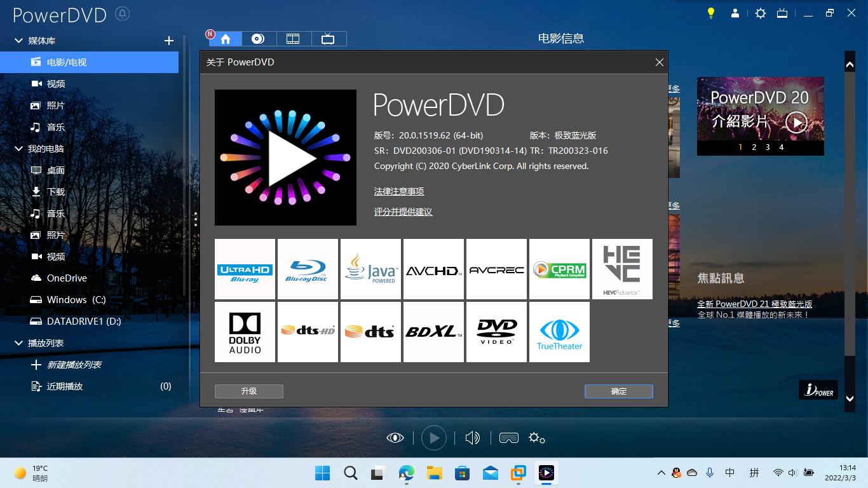The width and height of the screenshot is (868, 488).
Task: Switch to TV mode using title bar icon
Action: pyautogui.click(x=783, y=13)
